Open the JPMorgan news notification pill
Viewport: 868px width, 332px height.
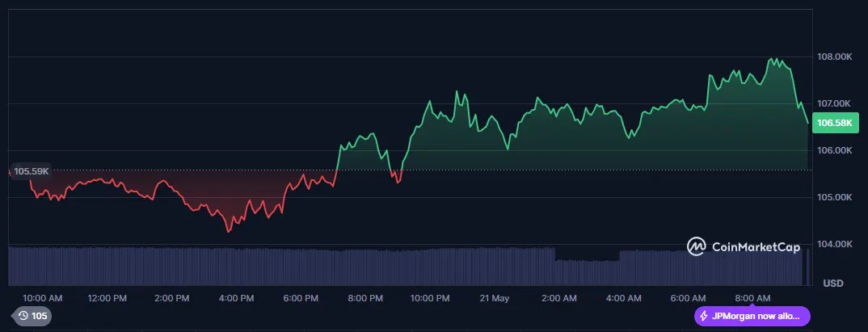tap(752, 316)
